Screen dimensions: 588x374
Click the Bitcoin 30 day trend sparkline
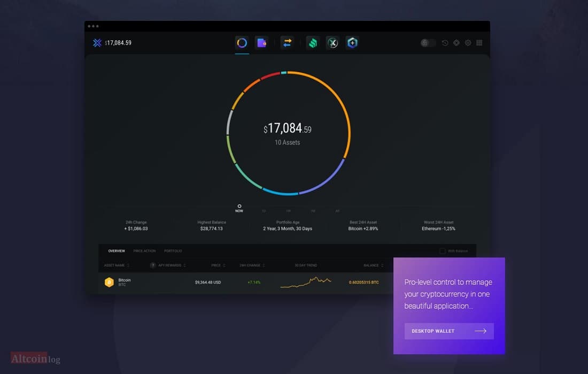[306, 282]
